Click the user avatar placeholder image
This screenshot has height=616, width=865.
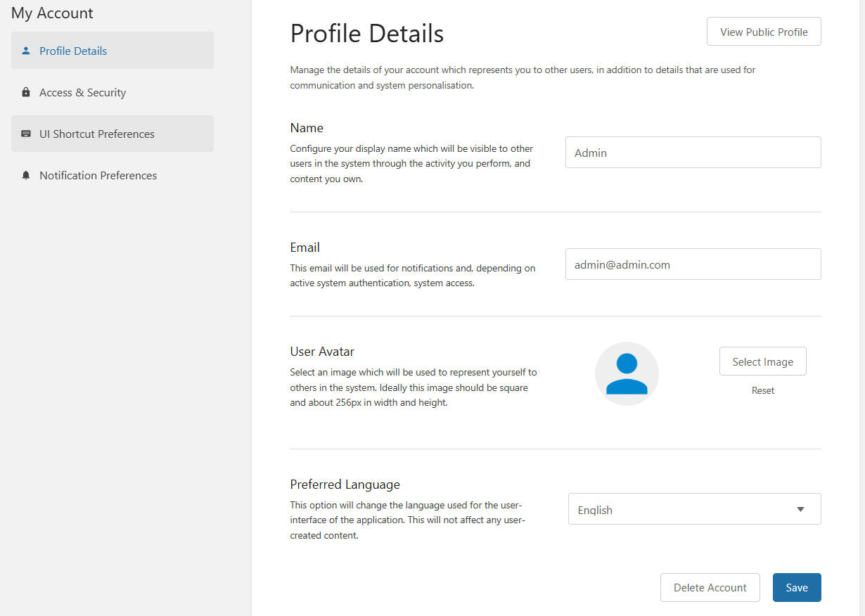(x=627, y=374)
